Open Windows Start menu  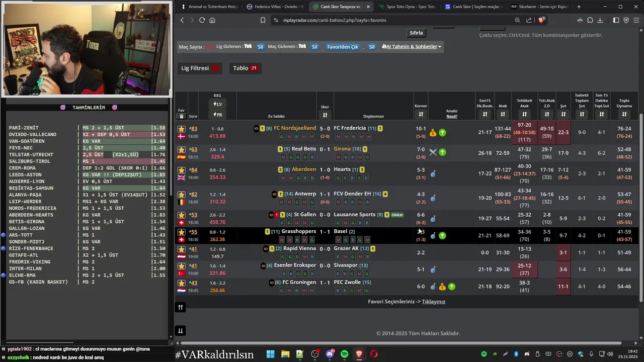click(270, 354)
